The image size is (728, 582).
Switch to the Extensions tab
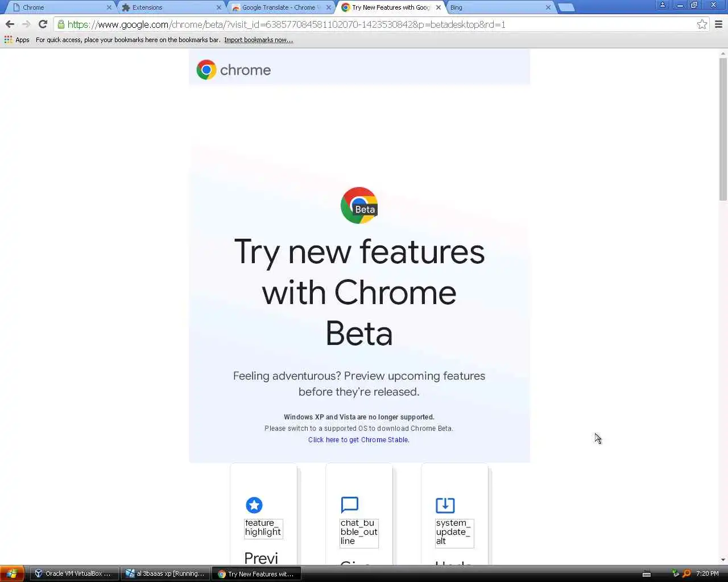[x=169, y=7]
